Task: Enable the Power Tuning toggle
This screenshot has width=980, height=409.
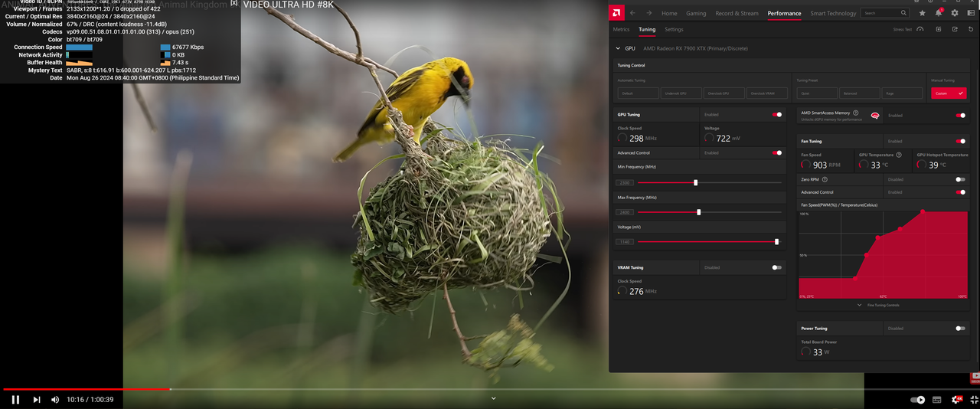Action: tap(960, 328)
